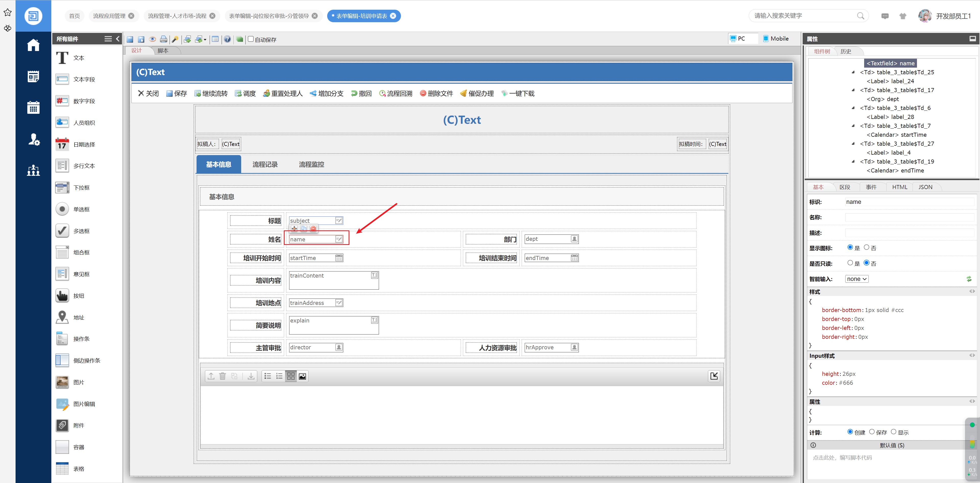Viewport: 980px width, 483px height.
Task: Click the preview eye icon in toolbar
Action: pos(153,39)
